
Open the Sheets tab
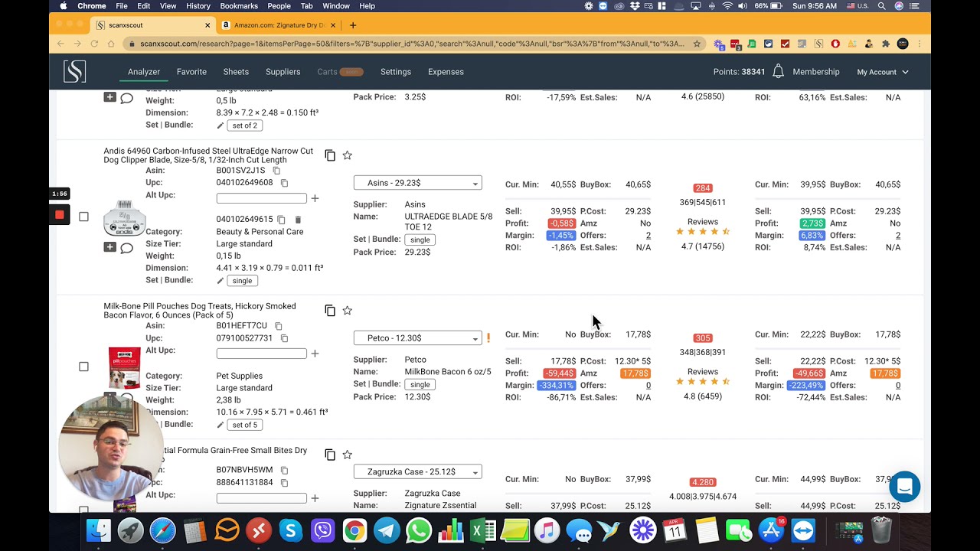(x=236, y=72)
